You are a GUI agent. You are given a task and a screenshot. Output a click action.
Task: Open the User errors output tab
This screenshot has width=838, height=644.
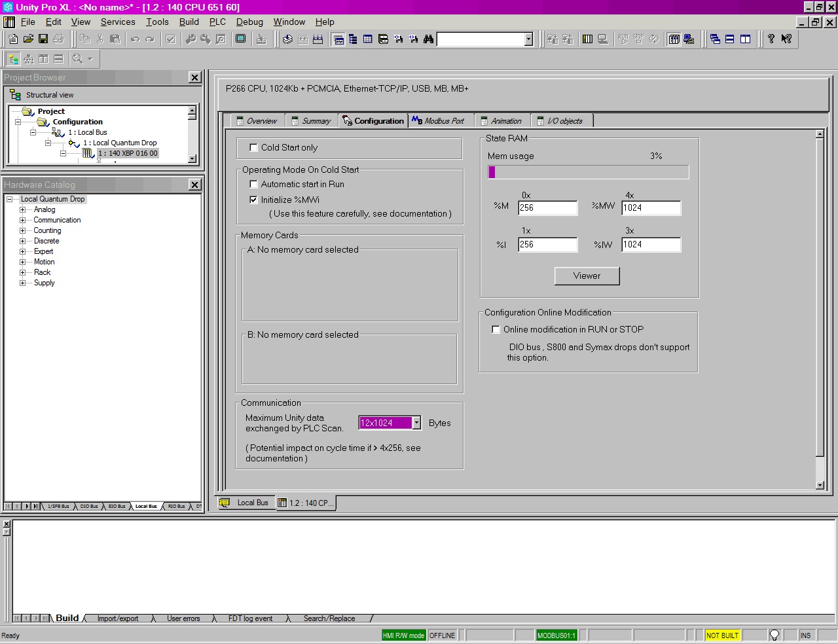click(183, 618)
